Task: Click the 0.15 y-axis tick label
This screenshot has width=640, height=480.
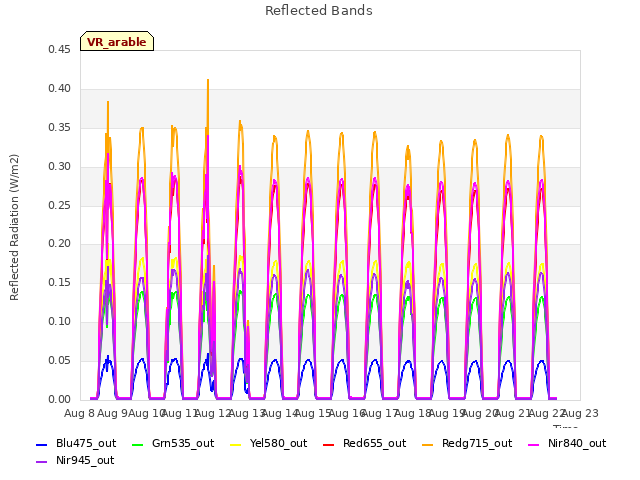Action: pyautogui.click(x=59, y=282)
